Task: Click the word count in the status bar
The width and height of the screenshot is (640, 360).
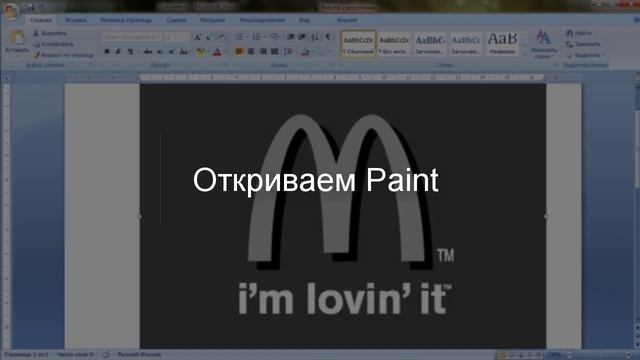Action: click(x=75, y=355)
